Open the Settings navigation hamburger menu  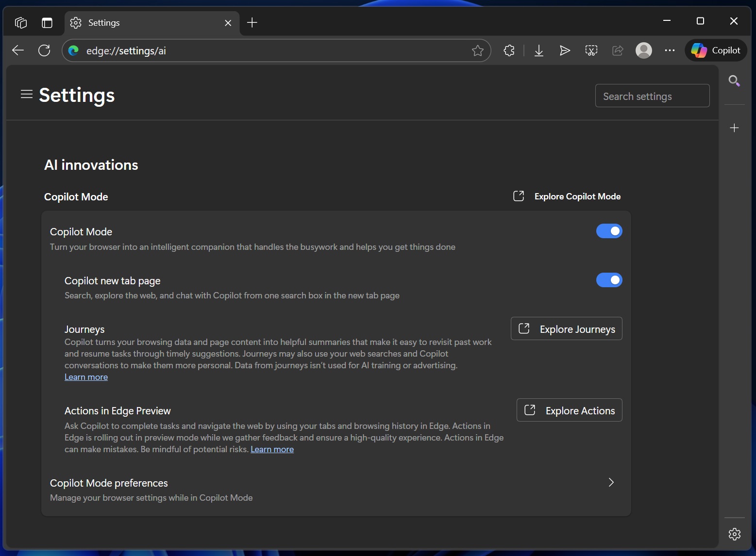27,94
